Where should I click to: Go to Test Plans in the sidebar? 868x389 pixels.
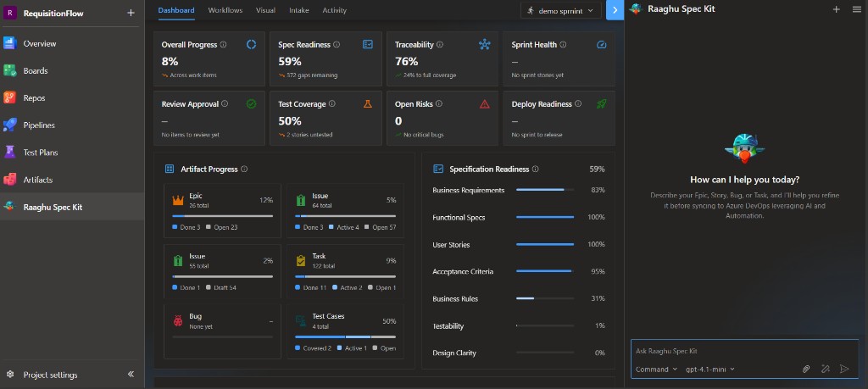[x=41, y=153]
